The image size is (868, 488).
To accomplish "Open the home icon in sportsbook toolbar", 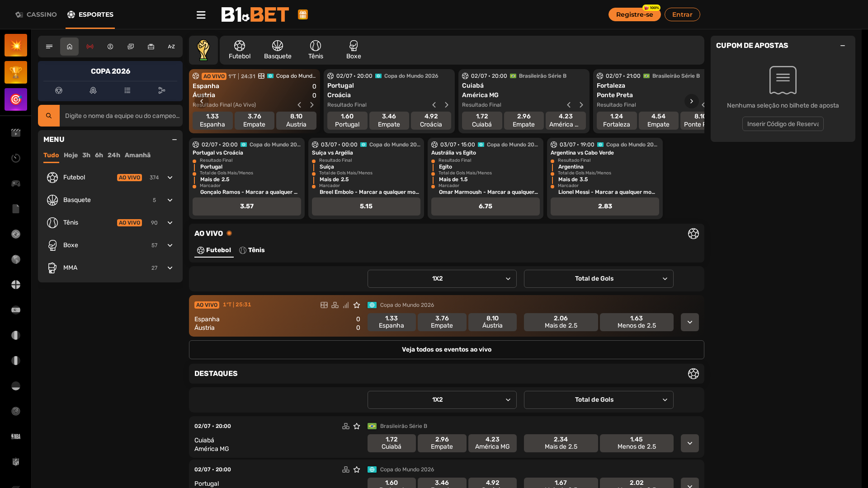I will coord(70,47).
